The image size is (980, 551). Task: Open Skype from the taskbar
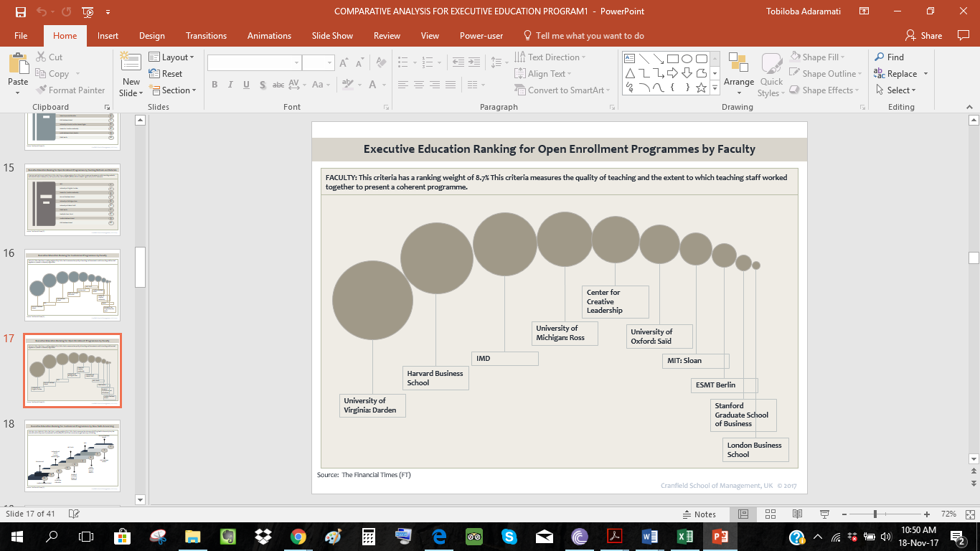(x=509, y=536)
